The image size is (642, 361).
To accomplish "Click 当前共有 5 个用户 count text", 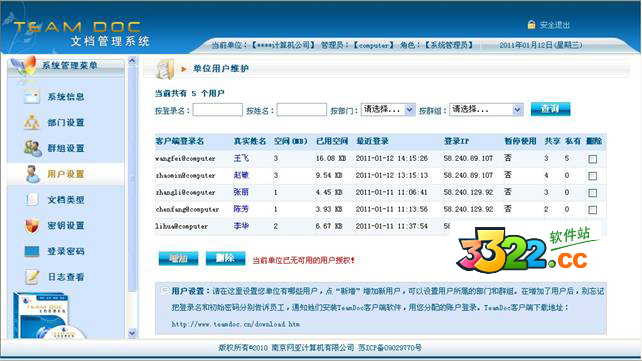I will click(190, 93).
